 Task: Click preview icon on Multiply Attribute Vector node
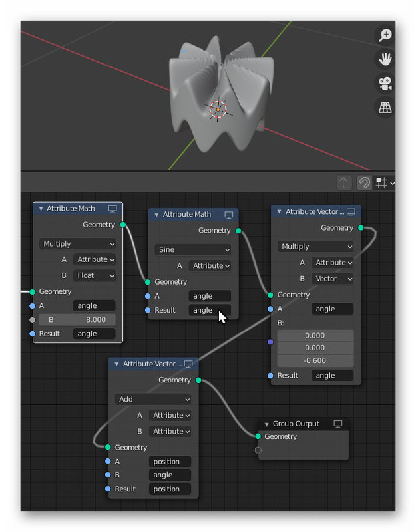(x=351, y=211)
